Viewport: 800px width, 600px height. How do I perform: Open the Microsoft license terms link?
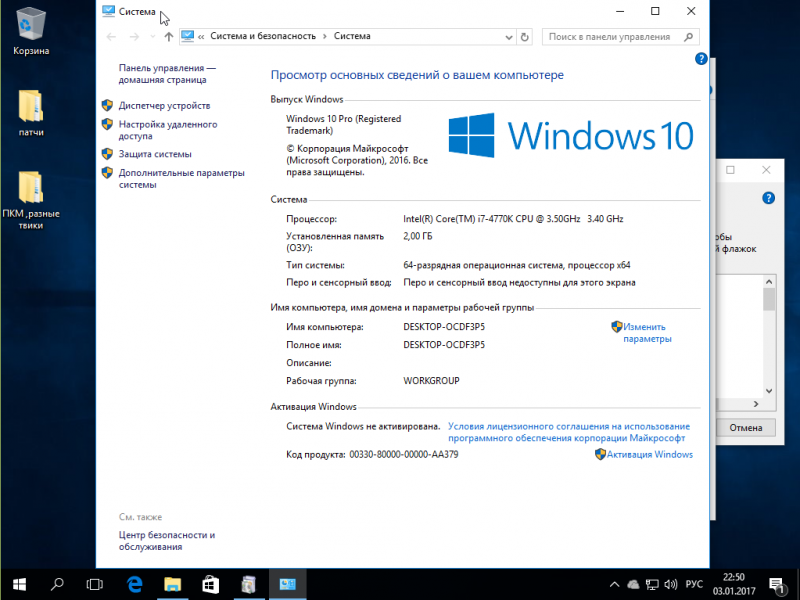[x=569, y=432]
